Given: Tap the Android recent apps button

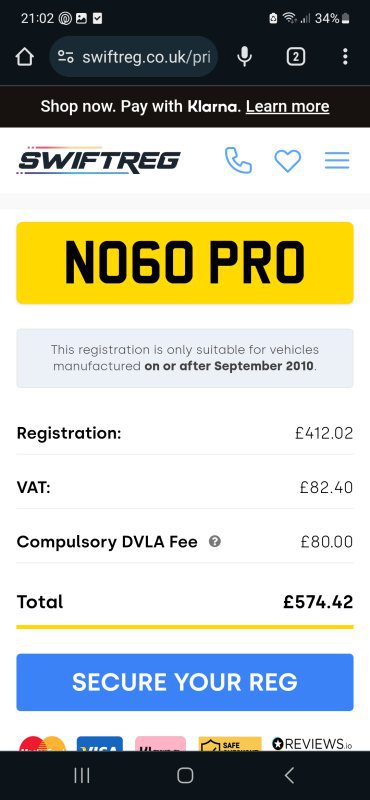Looking at the screenshot, I should coord(82,776).
